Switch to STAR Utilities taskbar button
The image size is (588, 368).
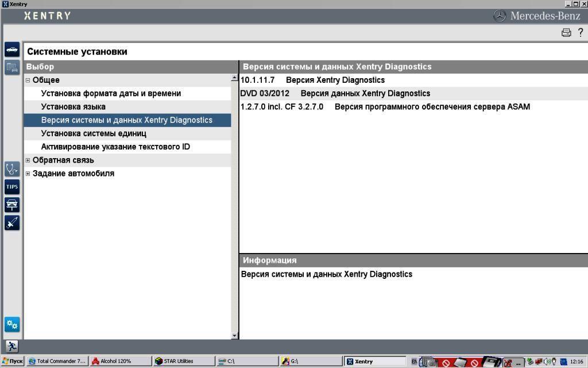click(x=184, y=361)
